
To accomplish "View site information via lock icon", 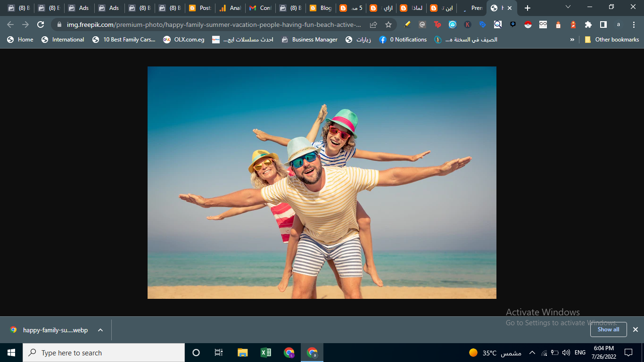I will click(x=59, y=25).
